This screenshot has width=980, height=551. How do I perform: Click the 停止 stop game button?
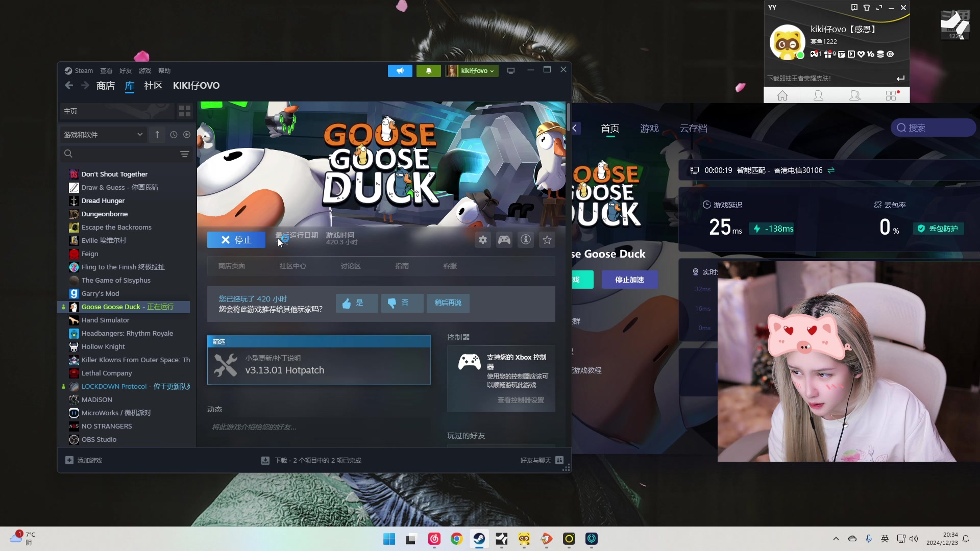click(x=236, y=240)
